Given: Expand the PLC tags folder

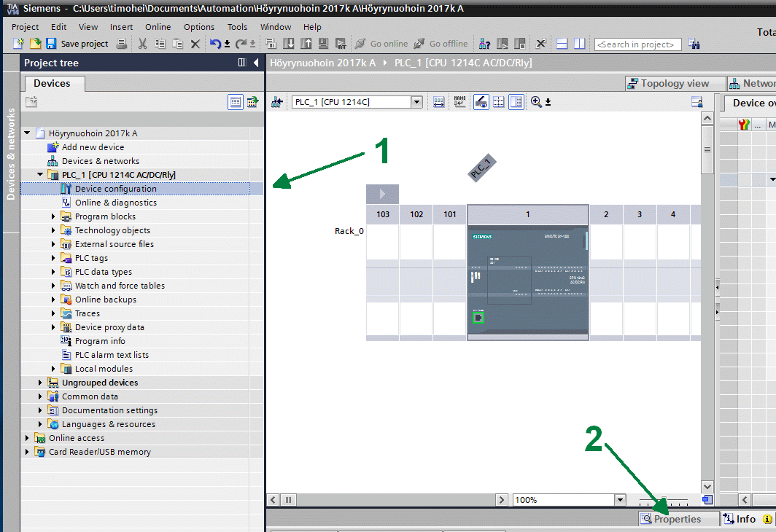Looking at the screenshot, I should point(53,258).
